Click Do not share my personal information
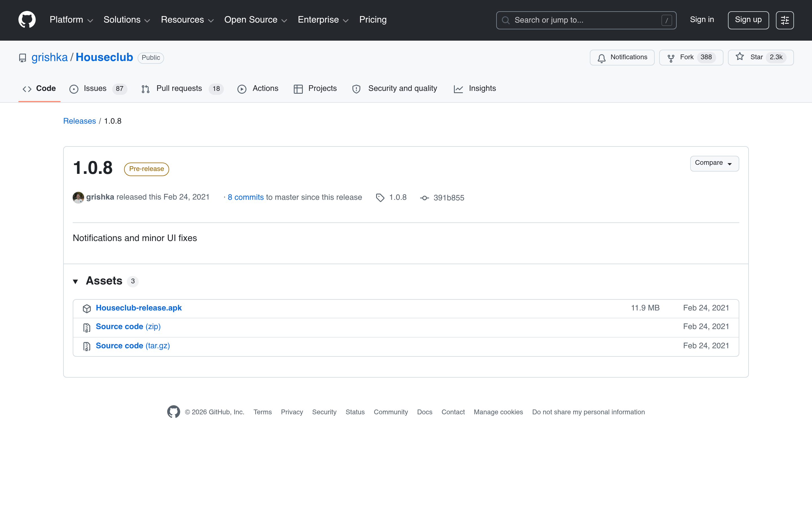The image size is (812, 508). pos(588,412)
